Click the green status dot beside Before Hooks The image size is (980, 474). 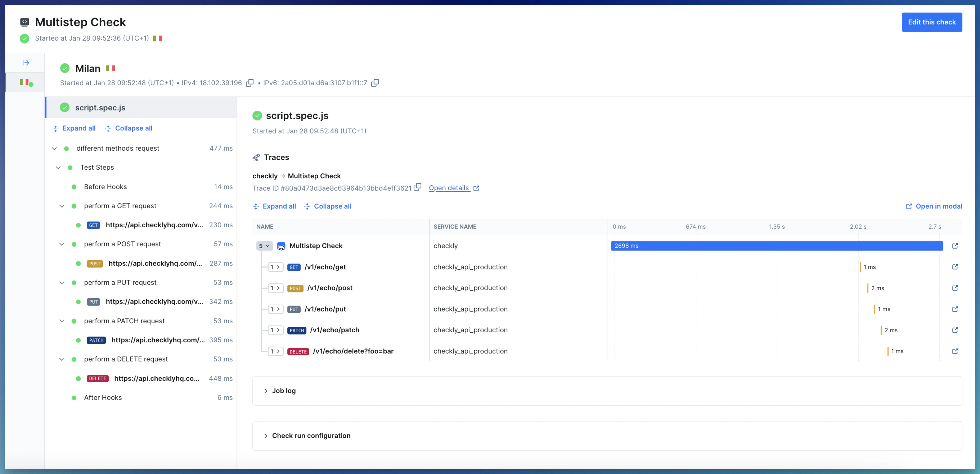pos(73,187)
